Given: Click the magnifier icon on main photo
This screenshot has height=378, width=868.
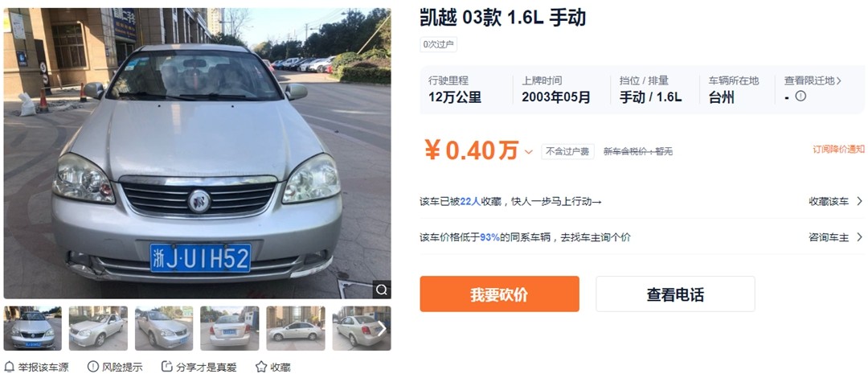Looking at the screenshot, I should [382, 290].
